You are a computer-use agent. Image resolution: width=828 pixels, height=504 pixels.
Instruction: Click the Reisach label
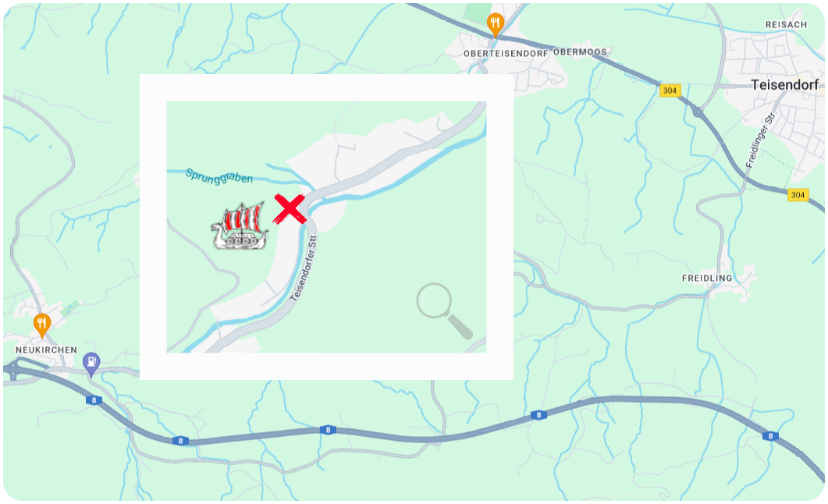[786, 25]
